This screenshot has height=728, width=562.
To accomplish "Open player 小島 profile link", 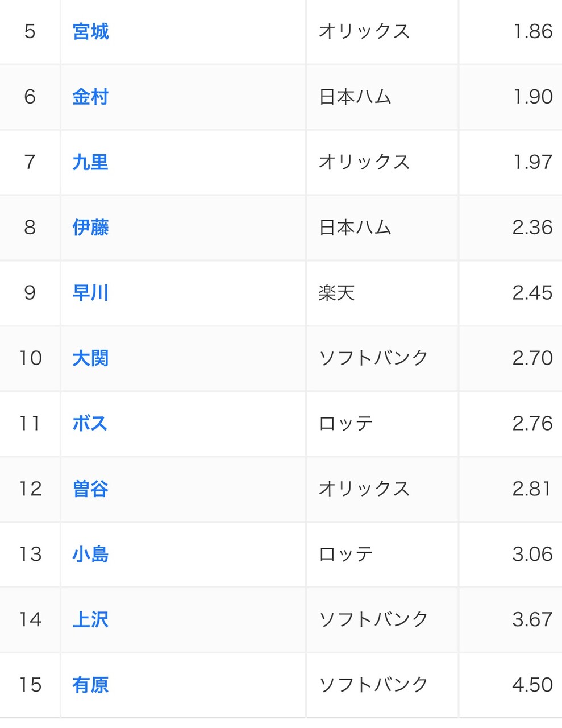I will point(90,555).
